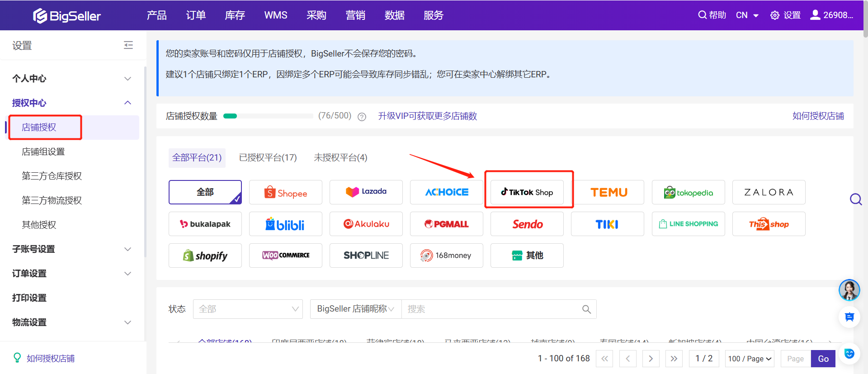Click the help question mark beside store count
The height and width of the screenshot is (374, 868).
pyautogui.click(x=362, y=117)
